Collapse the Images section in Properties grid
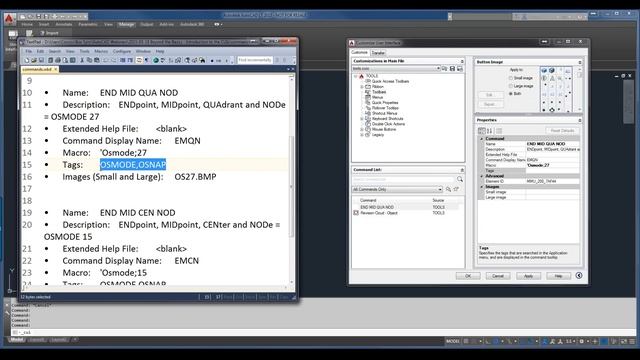The width and height of the screenshot is (640, 360). (481, 187)
